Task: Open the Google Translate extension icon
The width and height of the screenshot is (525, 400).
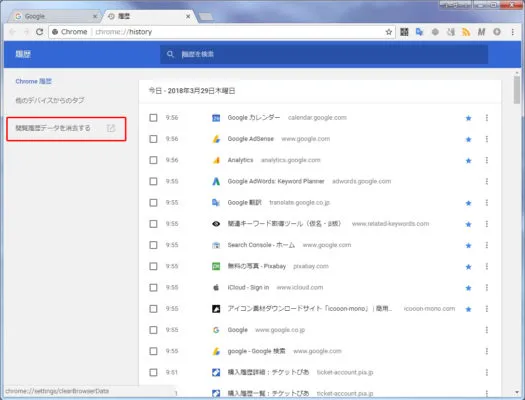Action: click(419, 32)
